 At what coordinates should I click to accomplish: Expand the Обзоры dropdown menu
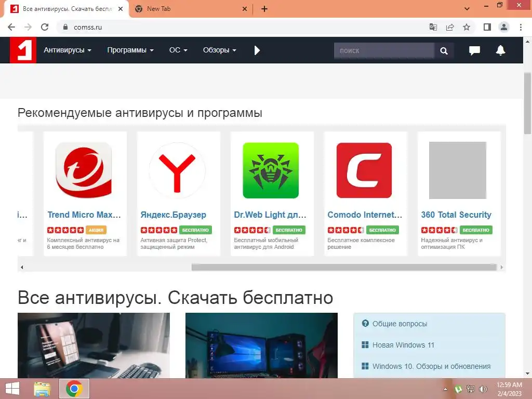(220, 50)
